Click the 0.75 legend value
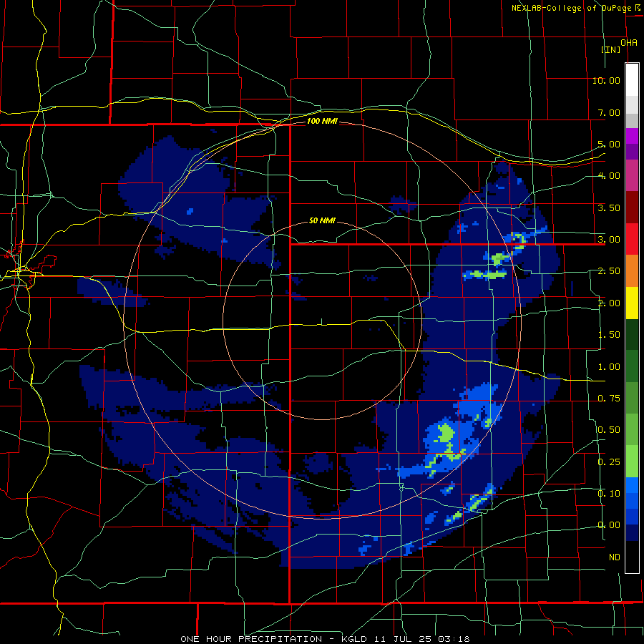The image size is (644, 644). click(x=609, y=399)
